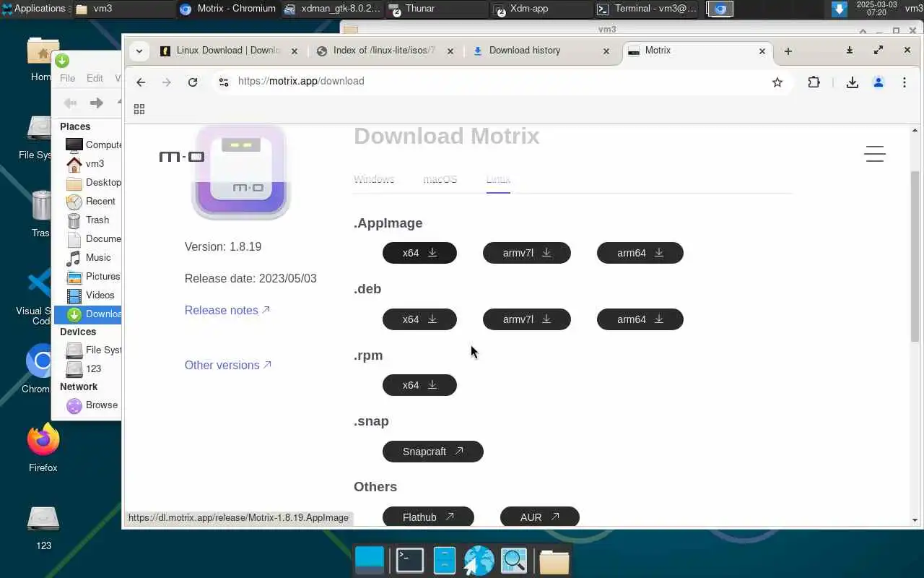924x578 pixels.
Task: Go back in Chromium
Action: tap(141, 82)
